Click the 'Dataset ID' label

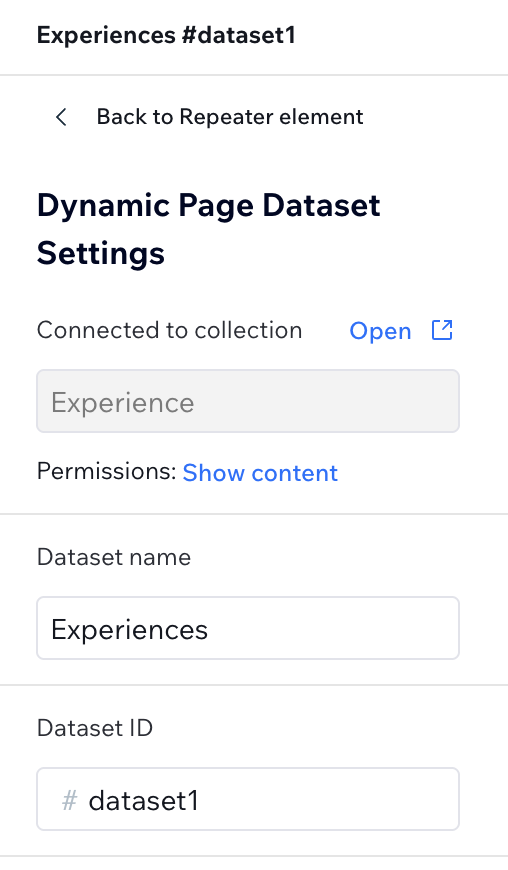[95, 728]
